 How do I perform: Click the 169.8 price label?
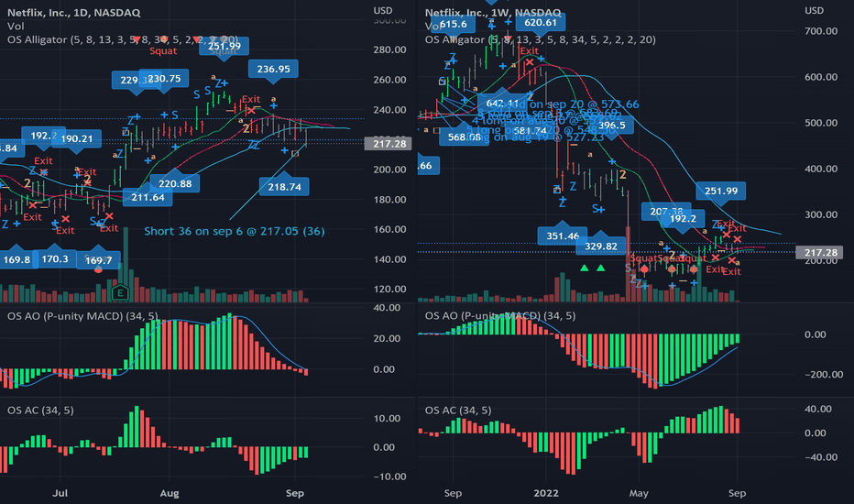(16, 259)
